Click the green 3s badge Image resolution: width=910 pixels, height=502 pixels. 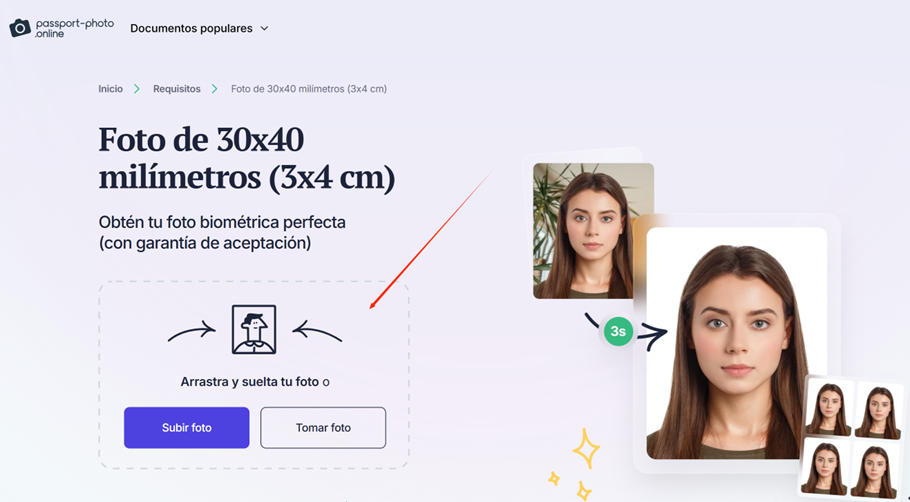(618, 331)
